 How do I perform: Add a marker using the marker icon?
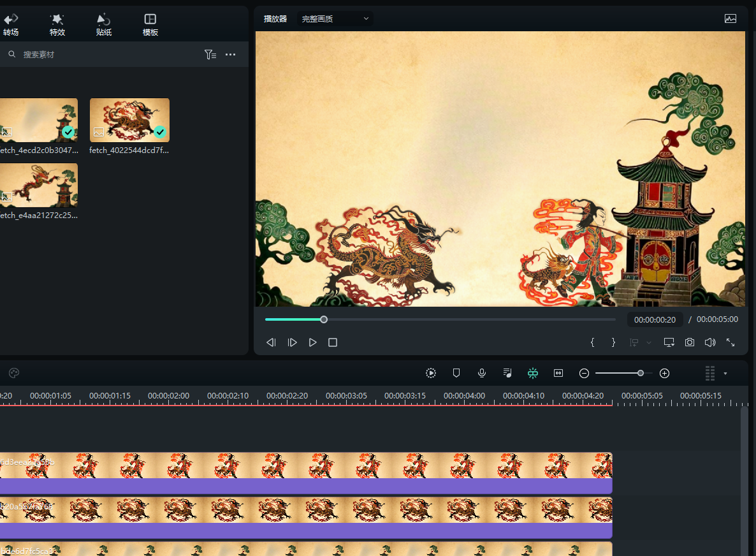tap(456, 373)
